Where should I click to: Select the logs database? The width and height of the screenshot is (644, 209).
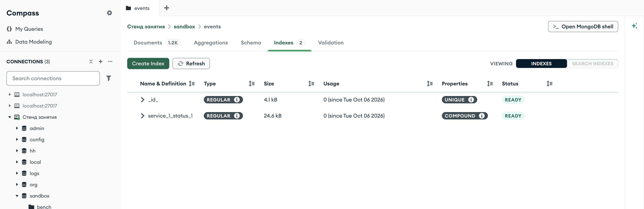tap(34, 173)
